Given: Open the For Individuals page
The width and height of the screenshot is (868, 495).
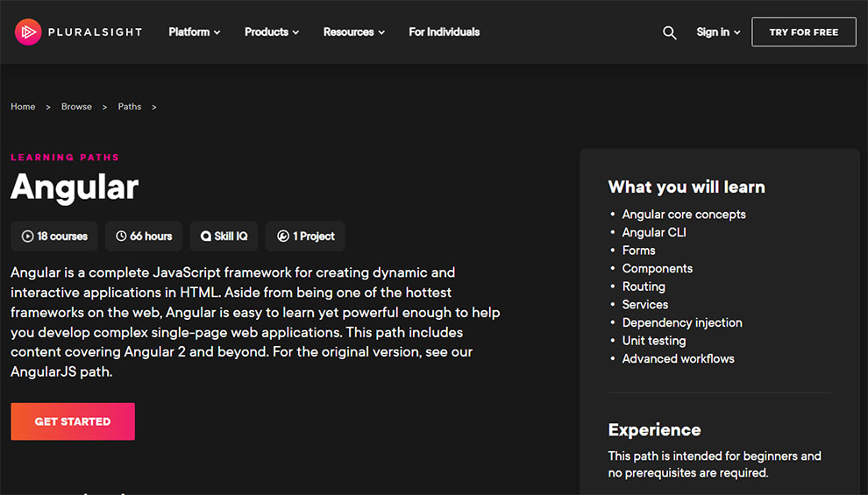Looking at the screenshot, I should coord(444,32).
